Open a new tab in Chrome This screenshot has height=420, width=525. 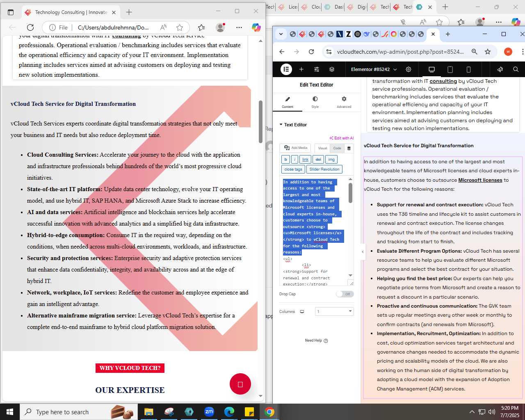point(448,34)
